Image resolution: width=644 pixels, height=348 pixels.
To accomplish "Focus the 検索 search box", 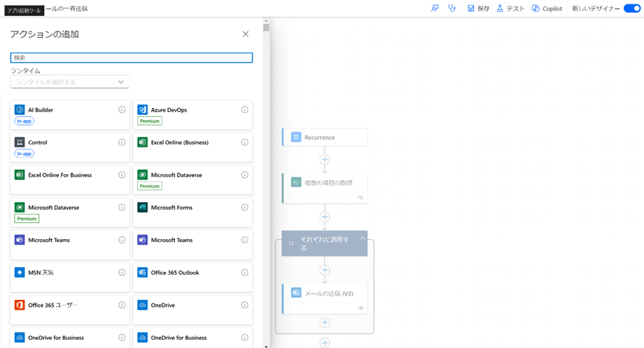I will click(x=132, y=58).
